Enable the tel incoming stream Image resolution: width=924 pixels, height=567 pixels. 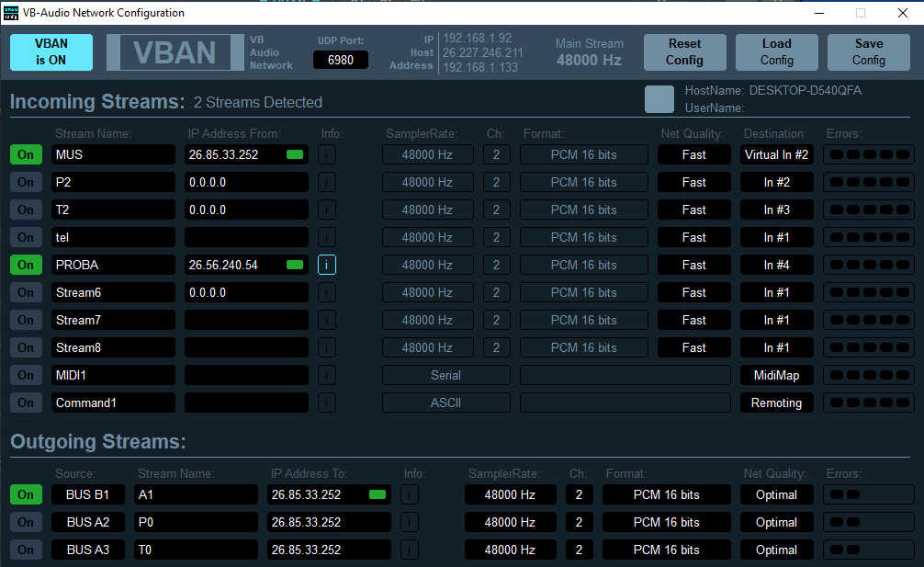click(x=26, y=237)
